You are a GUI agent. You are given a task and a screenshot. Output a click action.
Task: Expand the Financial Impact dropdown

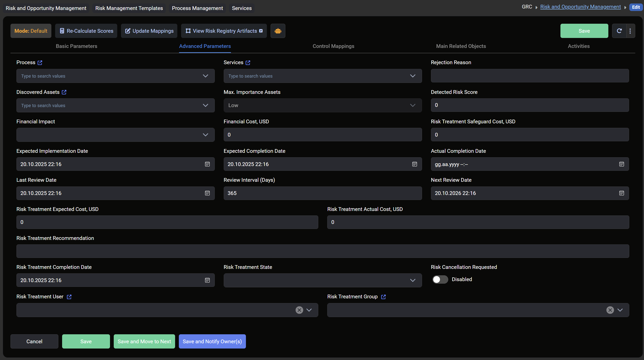point(205,135)
